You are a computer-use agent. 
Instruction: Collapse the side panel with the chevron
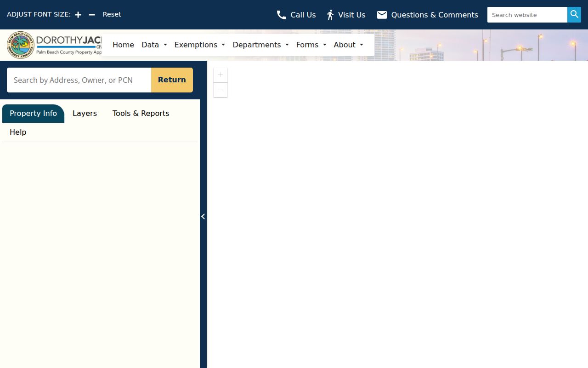pyautogui.click(x=203, y=216)
